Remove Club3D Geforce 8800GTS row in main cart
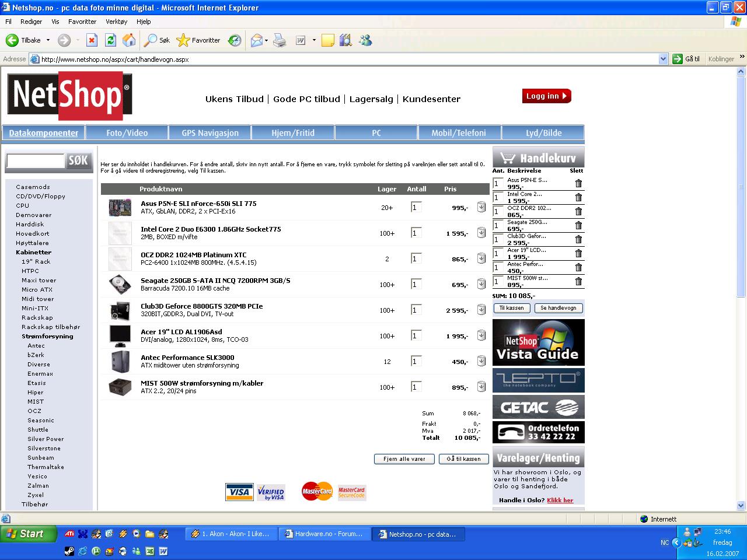 pos(481,310)
